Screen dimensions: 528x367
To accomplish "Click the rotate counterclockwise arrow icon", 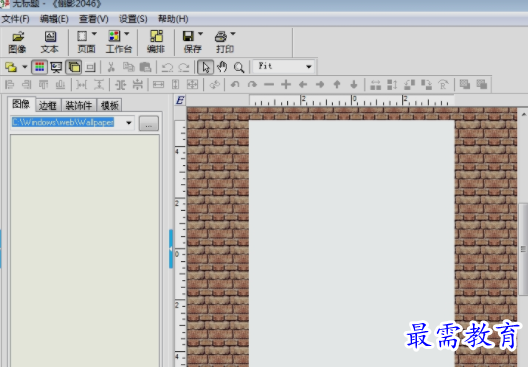I will point(235,85).
